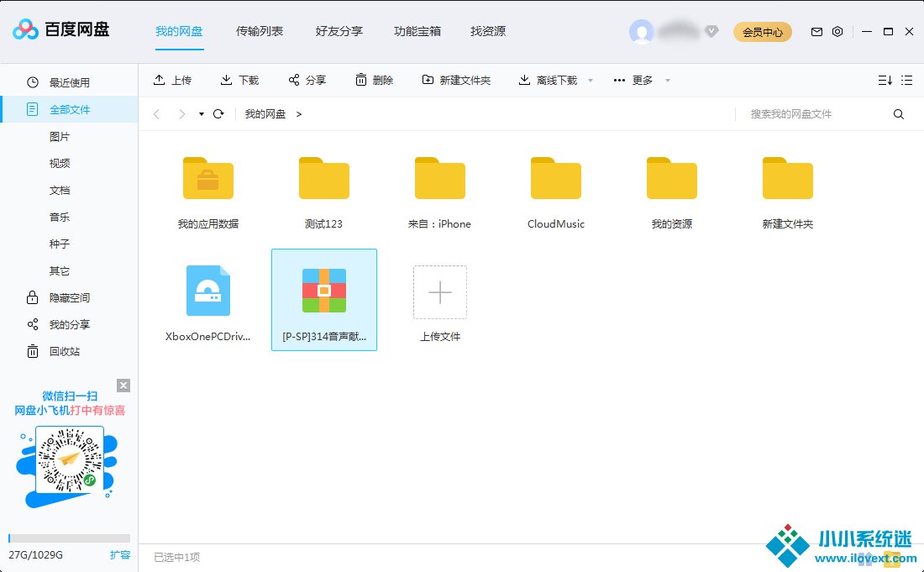Click the sort order icon
Screen dimensions: 924x572
[x=885, y=81]
